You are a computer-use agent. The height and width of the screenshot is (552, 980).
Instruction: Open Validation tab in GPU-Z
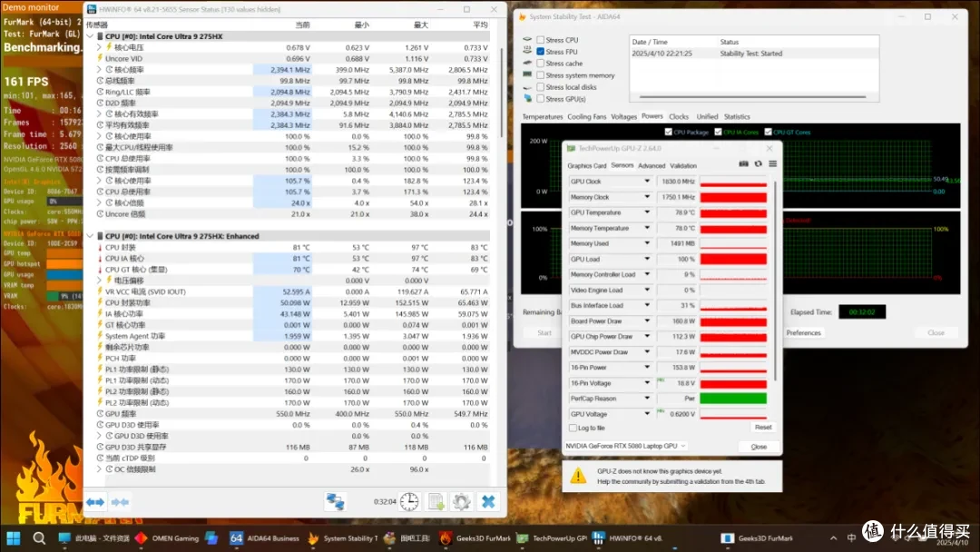click(x=683, y=165)
